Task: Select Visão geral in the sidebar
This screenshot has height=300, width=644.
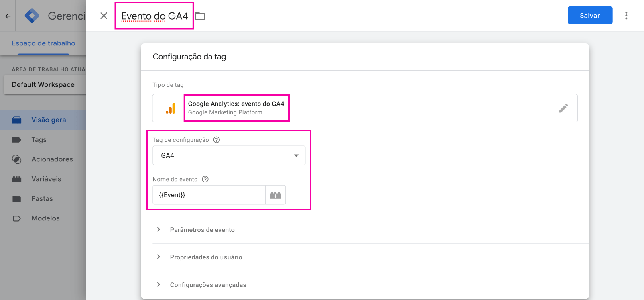Action: (43, 120)
